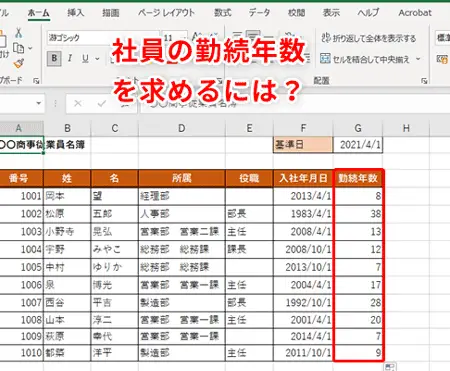Screen dimensions: 450x371
Task: Click セルを結合して中央揃え merge button
Action: 364,59
